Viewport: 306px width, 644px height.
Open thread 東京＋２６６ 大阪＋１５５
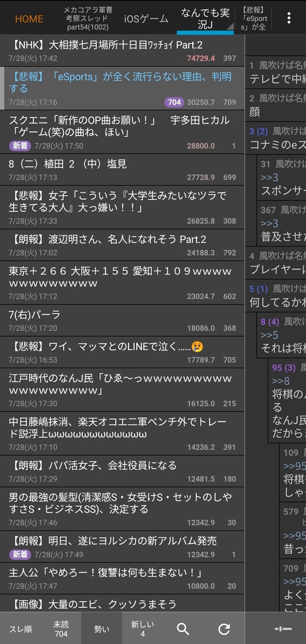(122, 283)
